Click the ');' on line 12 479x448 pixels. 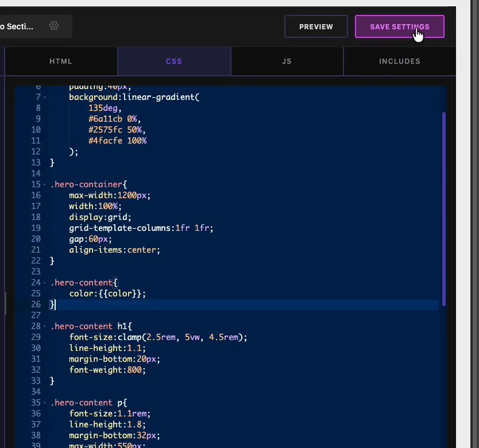74,152
